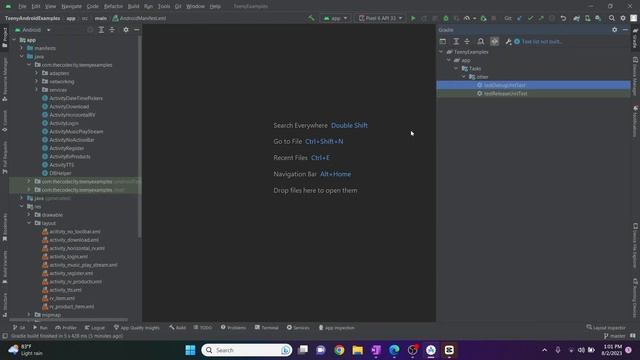Open the SDK Manager toolbar icon
This screenshot has height=360, width=640.
pos(598,18)
